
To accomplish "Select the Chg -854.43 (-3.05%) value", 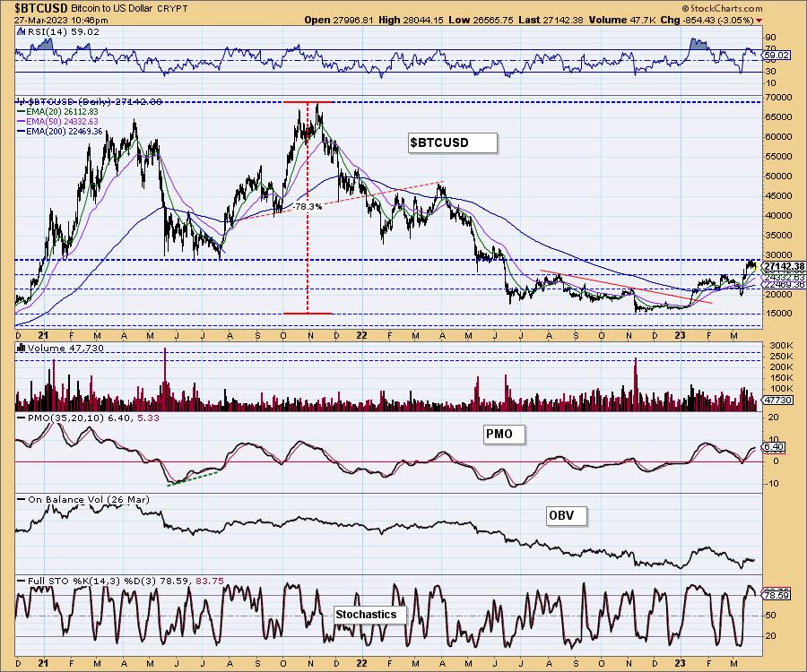I will 707,20.
